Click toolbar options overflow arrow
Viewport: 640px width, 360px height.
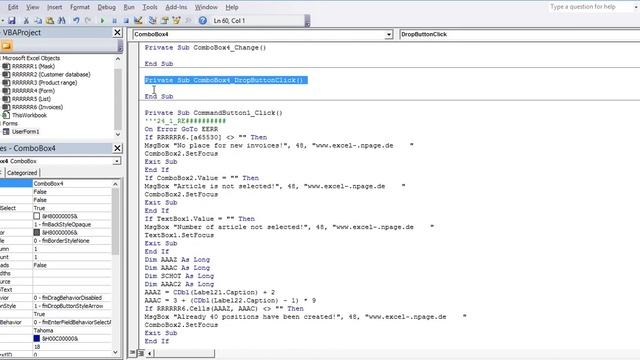point(307,21)
